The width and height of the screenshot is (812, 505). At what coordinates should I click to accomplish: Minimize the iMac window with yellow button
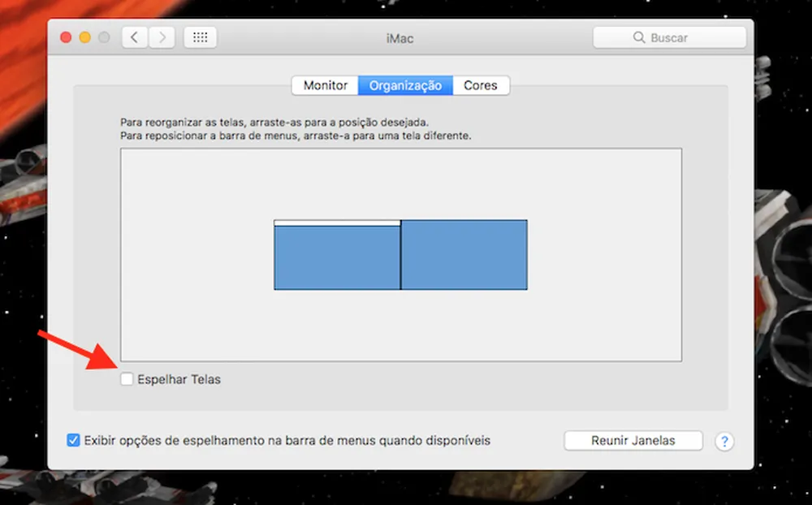click(x=85, y=37)
